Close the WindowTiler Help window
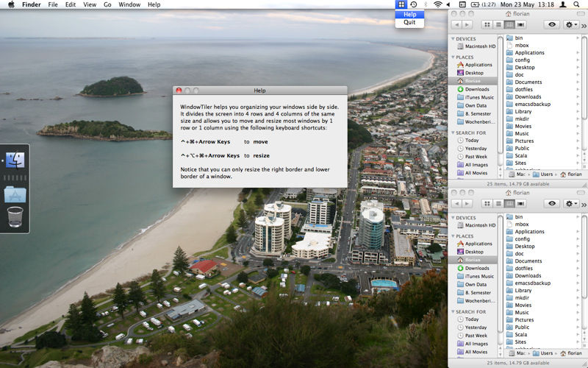Image resolution: width=588 pixels, height=368 pixels. pyautogui.click(x=179, y=91)
